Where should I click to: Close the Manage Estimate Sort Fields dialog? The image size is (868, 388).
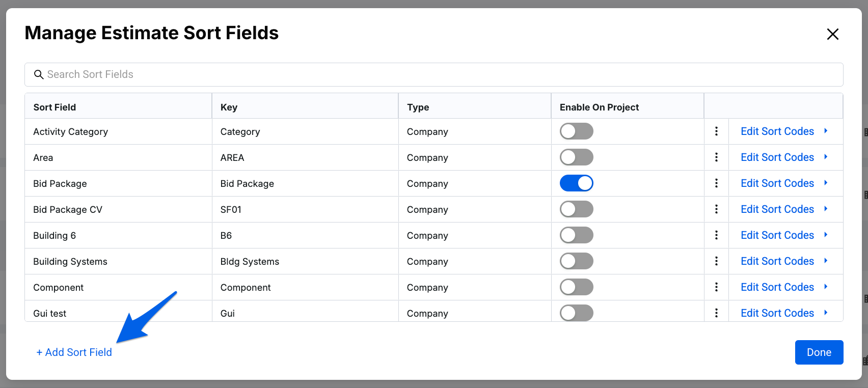(832, 34)
